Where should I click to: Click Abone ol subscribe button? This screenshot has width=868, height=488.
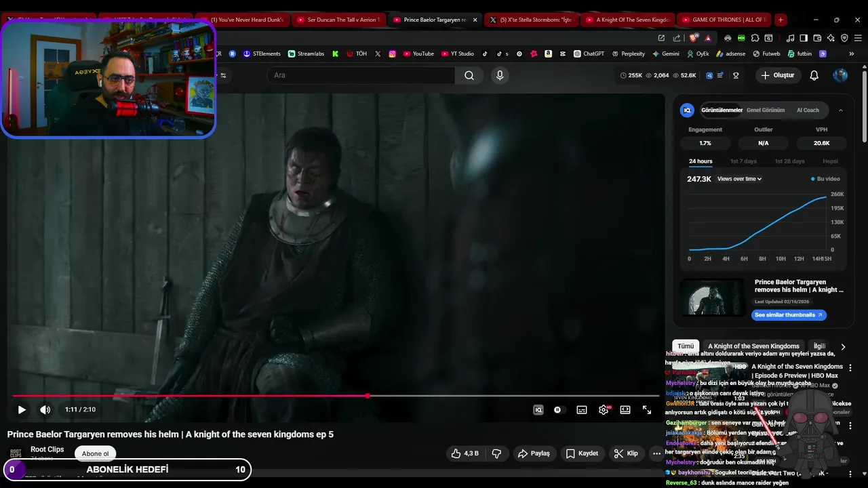click(x=95, y=453)
